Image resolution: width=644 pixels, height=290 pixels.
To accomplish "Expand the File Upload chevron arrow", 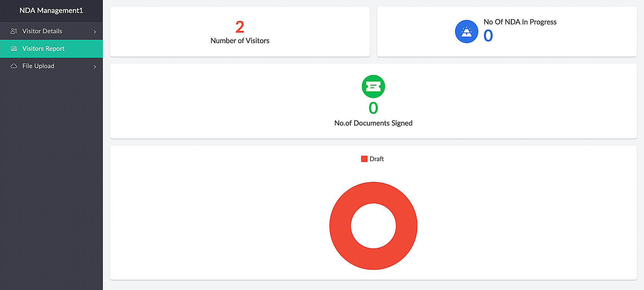I will point(95,67).
